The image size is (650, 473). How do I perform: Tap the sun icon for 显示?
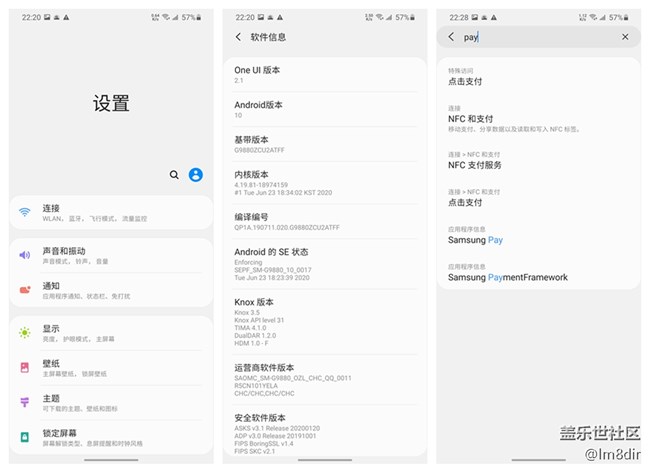(25, 333)
